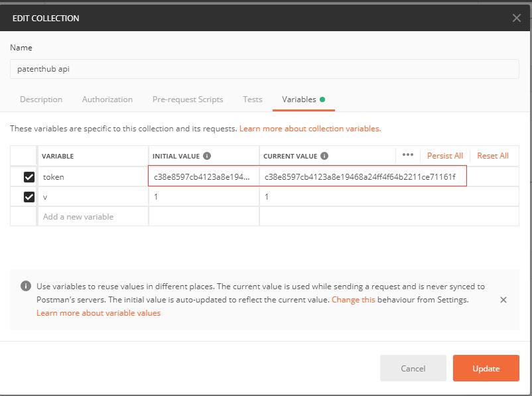Open Learn more about collection variables

click(x=310, y=129)
